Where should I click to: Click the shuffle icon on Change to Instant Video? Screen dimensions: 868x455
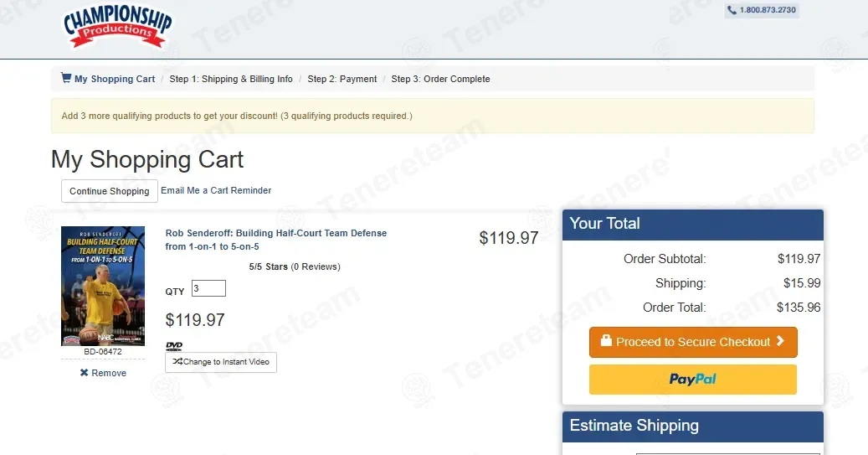pyautogui.click(x=177, y=361)
